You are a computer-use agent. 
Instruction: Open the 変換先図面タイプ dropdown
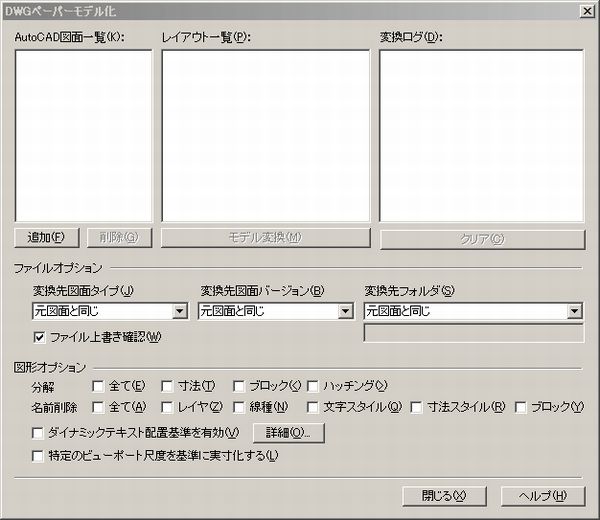(180, 311)
